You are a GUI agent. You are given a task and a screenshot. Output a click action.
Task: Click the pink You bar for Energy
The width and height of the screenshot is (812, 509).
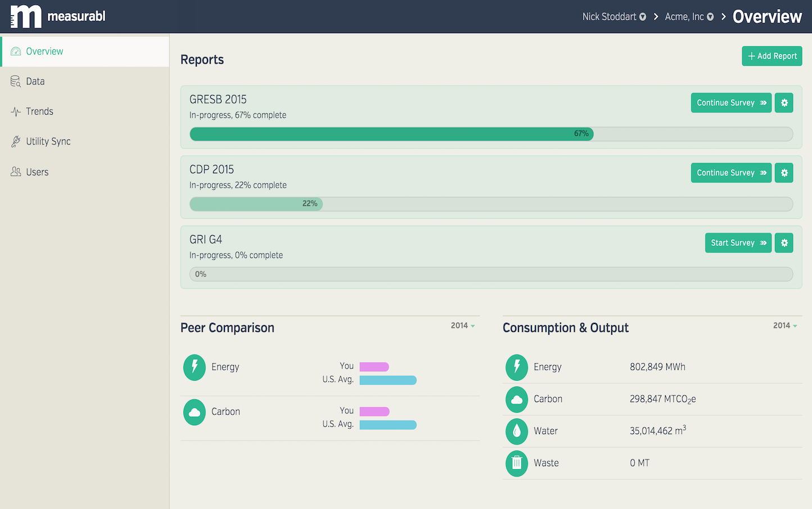[x=375, y=367]
